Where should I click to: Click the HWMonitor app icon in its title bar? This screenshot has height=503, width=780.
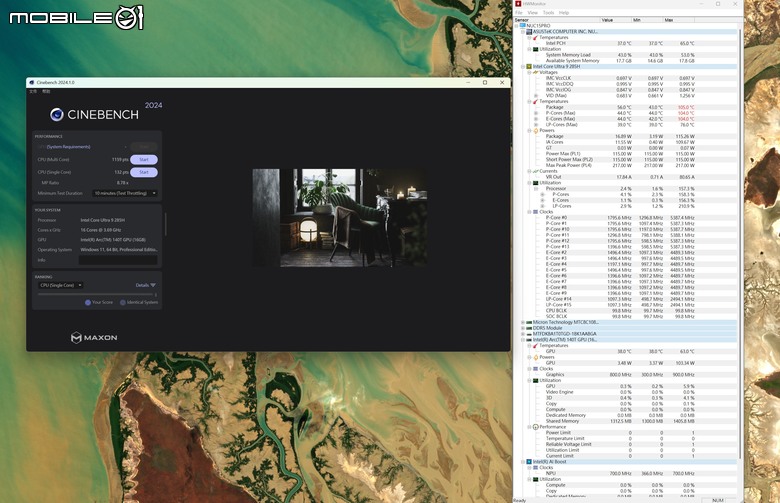pyautogui.click(x=518, y=4)
